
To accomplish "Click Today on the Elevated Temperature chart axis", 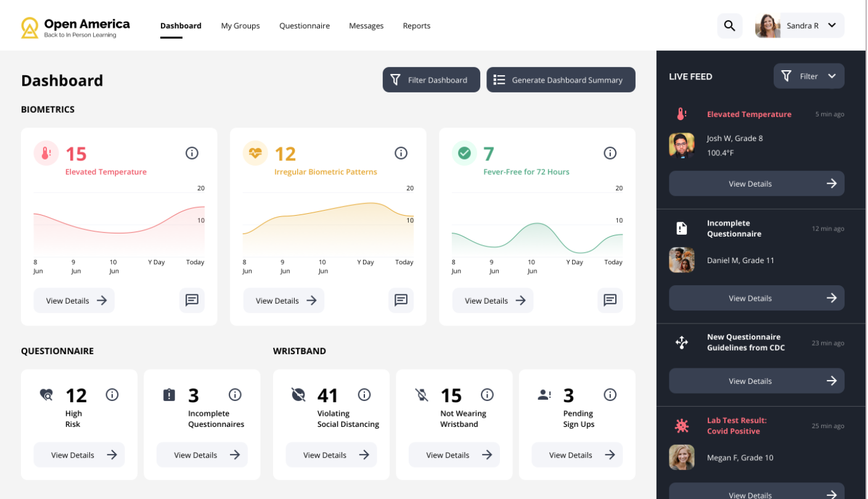I will tap(195, 262).
